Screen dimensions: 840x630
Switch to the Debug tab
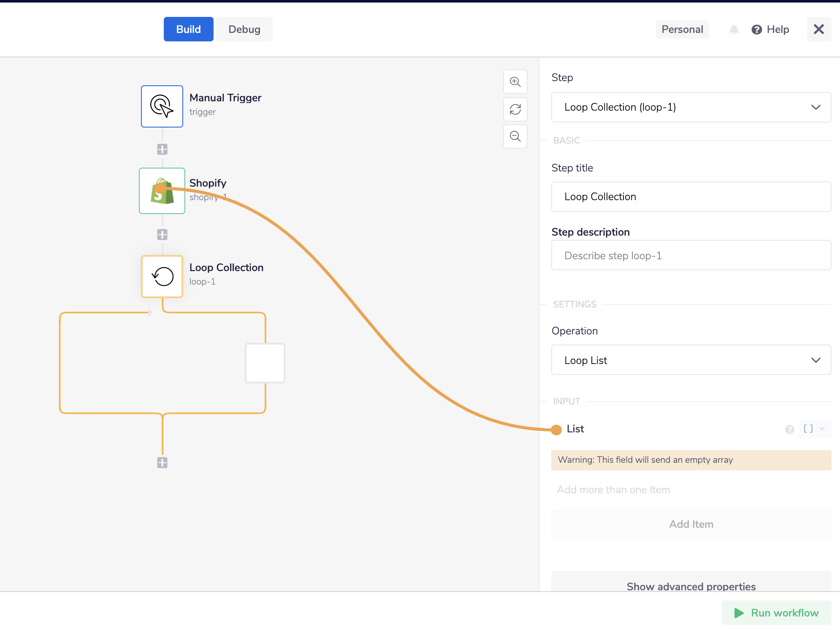244,30
